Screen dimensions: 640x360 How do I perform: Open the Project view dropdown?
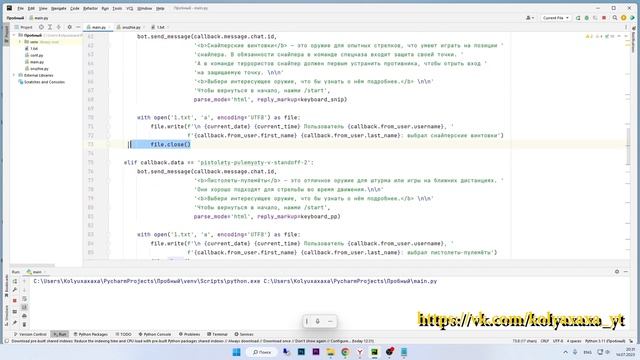tap(24, 27)
